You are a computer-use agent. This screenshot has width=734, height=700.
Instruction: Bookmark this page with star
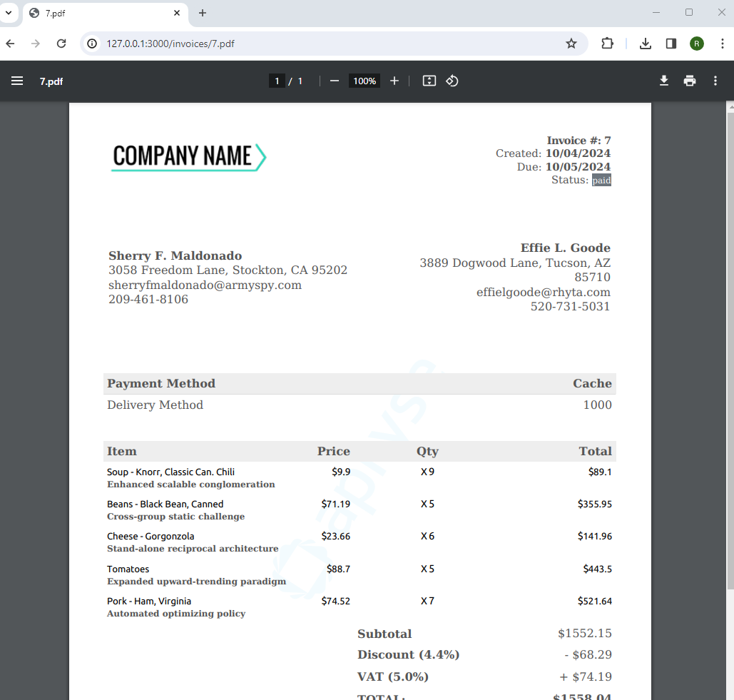coord(571,44)
